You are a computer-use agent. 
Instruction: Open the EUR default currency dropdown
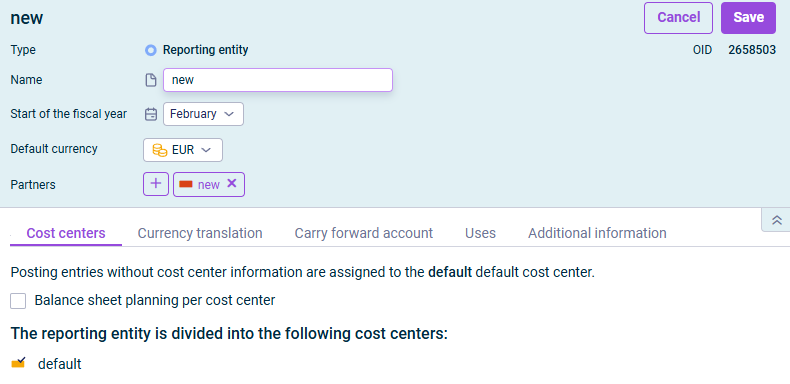[x=183, y=150]
